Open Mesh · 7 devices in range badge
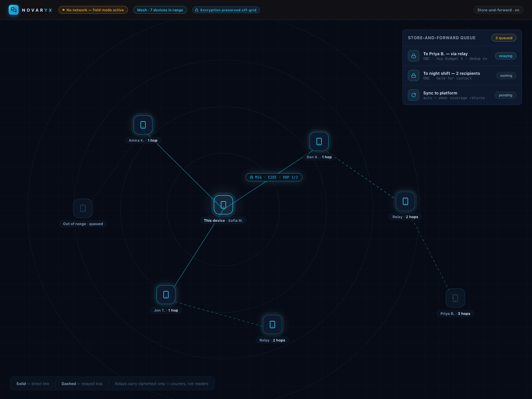The image size is (532, 399). click(160, 10)
